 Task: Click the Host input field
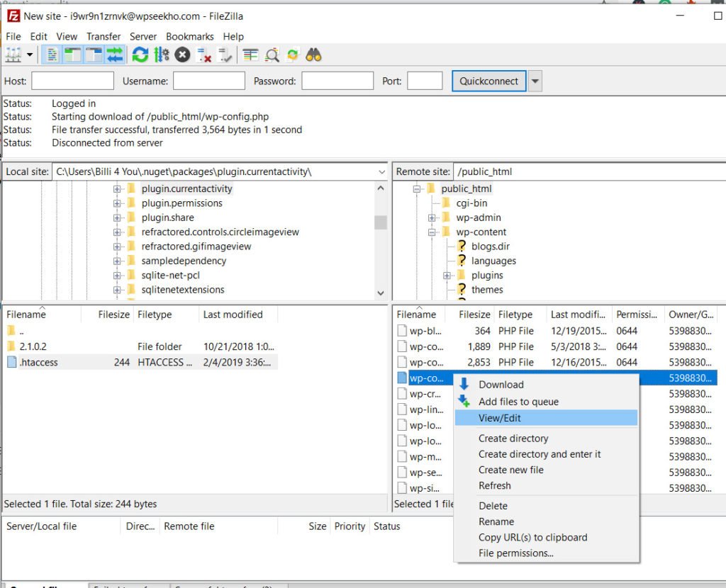tap(73, 81)
